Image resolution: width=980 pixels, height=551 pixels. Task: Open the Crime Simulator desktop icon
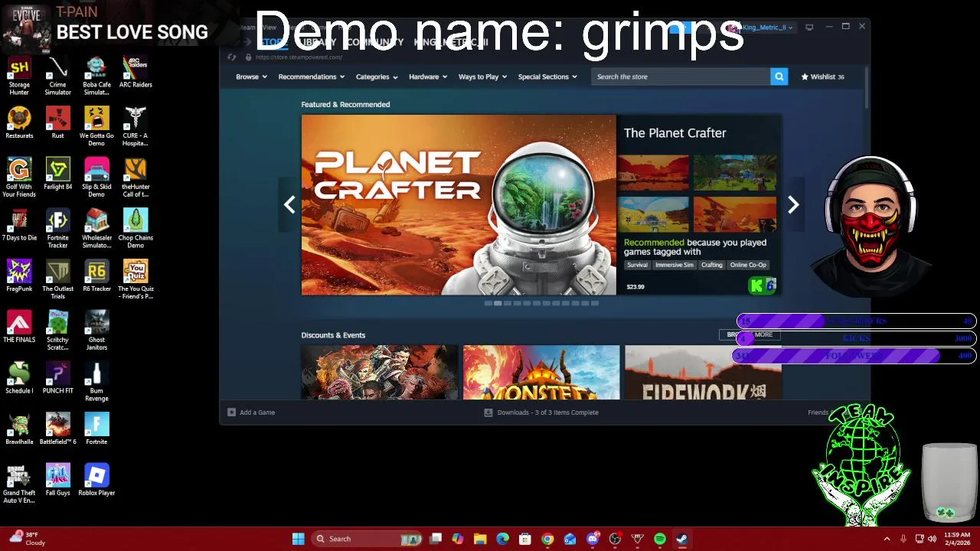pos(57,75)
